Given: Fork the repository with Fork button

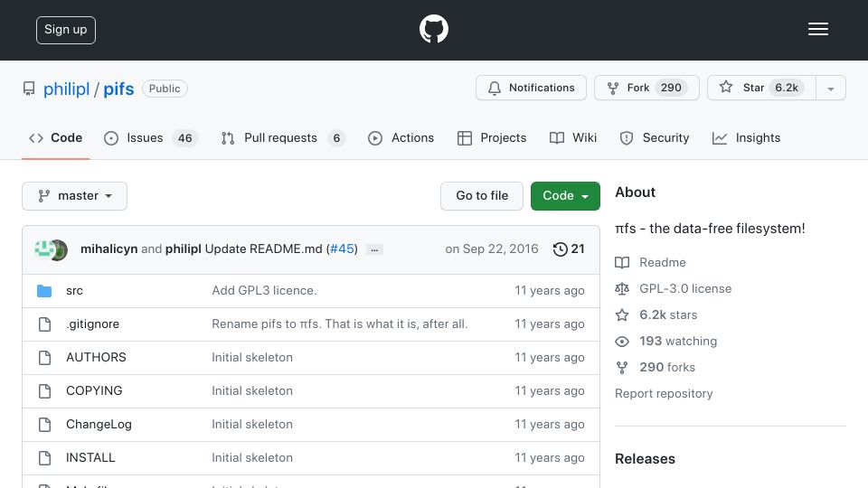Looking at the screenshot, I should pos(646,88).
